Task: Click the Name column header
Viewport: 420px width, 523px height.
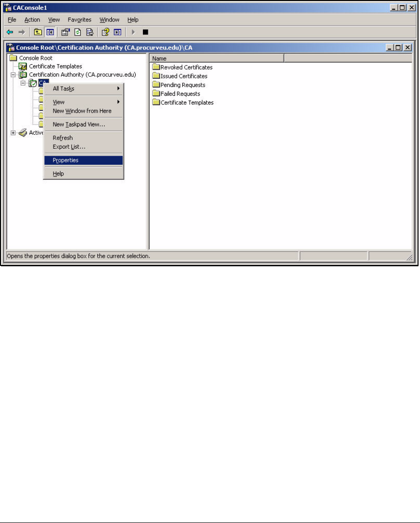Action: pyautogui.click(x=217, y=58)
